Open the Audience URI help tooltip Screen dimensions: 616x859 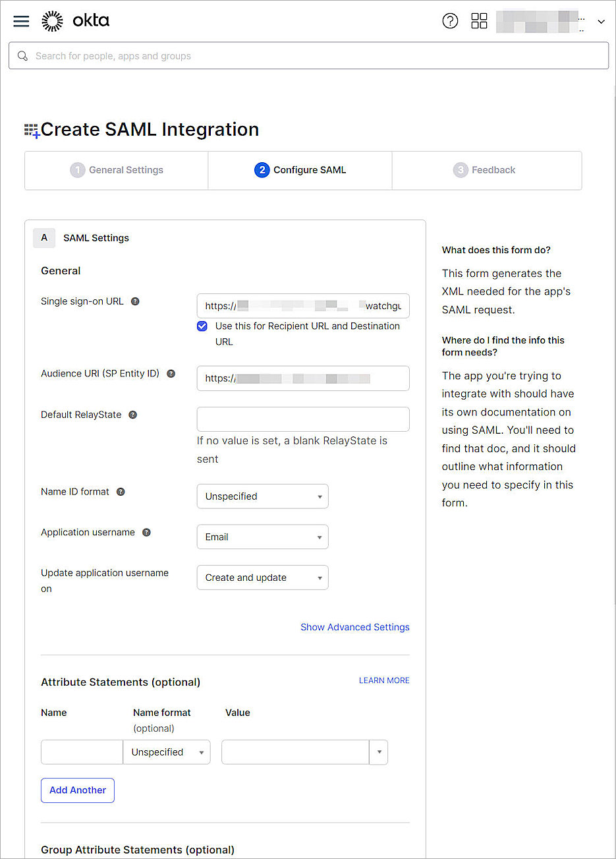point(171,373)
